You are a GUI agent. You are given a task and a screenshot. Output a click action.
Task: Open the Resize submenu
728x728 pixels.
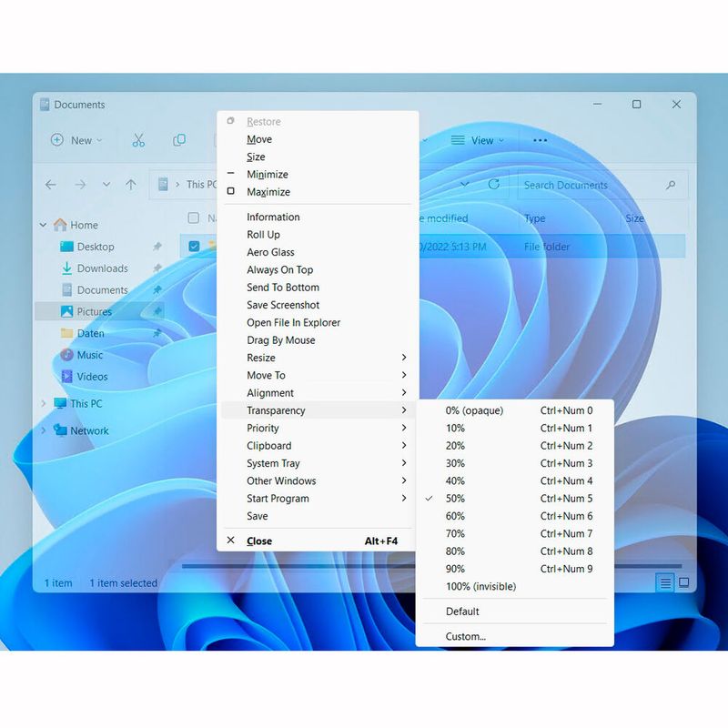[318, 358]
